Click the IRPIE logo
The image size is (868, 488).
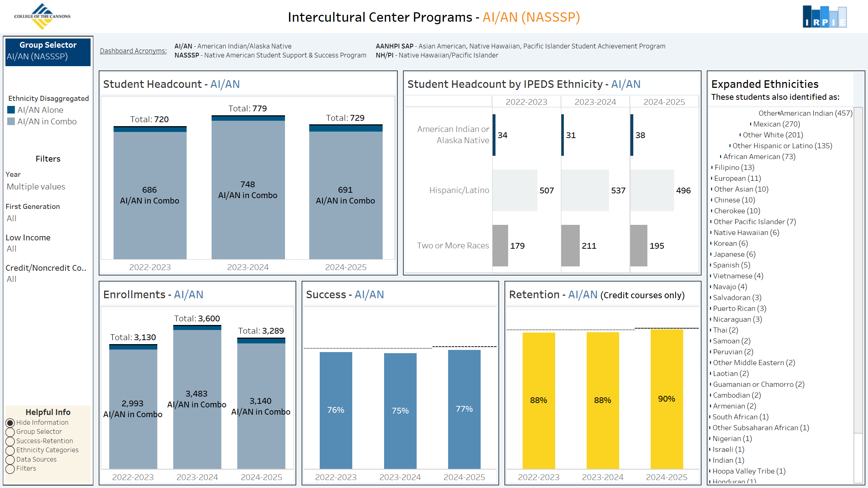pyautogui.click(x=825, y=16)
